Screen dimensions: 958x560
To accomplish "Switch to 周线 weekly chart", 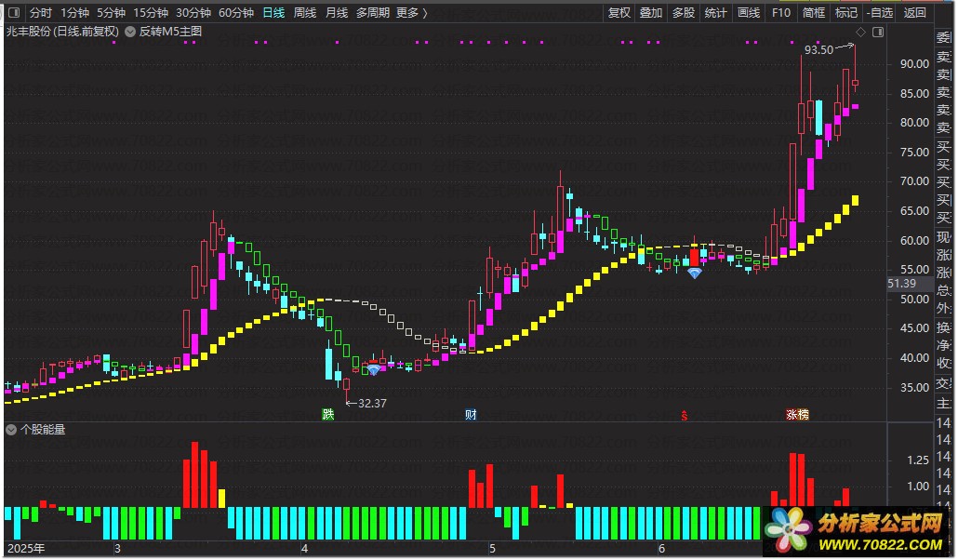I will (305, 12).
